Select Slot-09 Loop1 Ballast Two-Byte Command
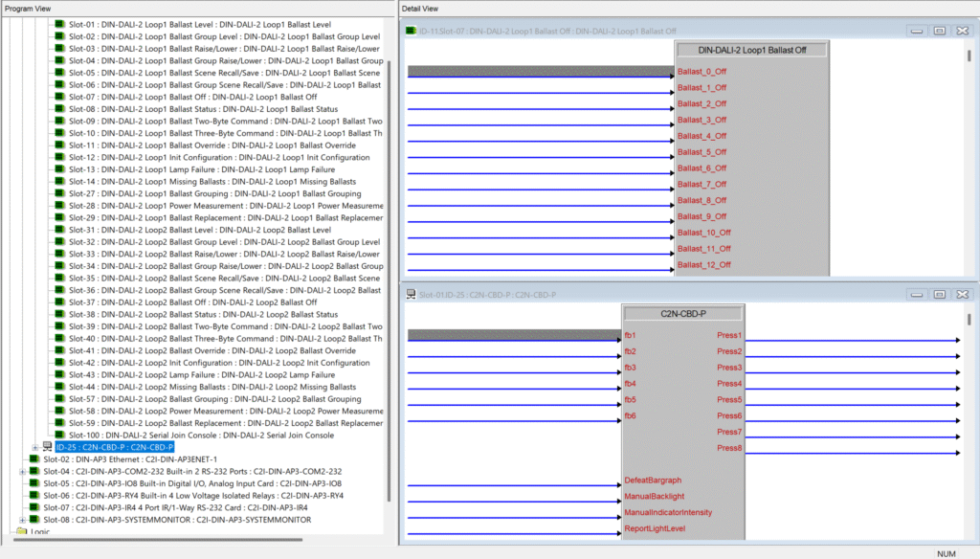This screenshot has height=559, width=980. click(226, 122)
